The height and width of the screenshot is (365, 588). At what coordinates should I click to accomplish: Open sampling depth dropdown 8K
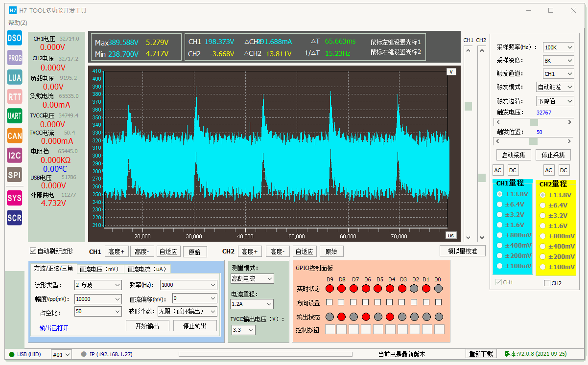coord(558,61)
